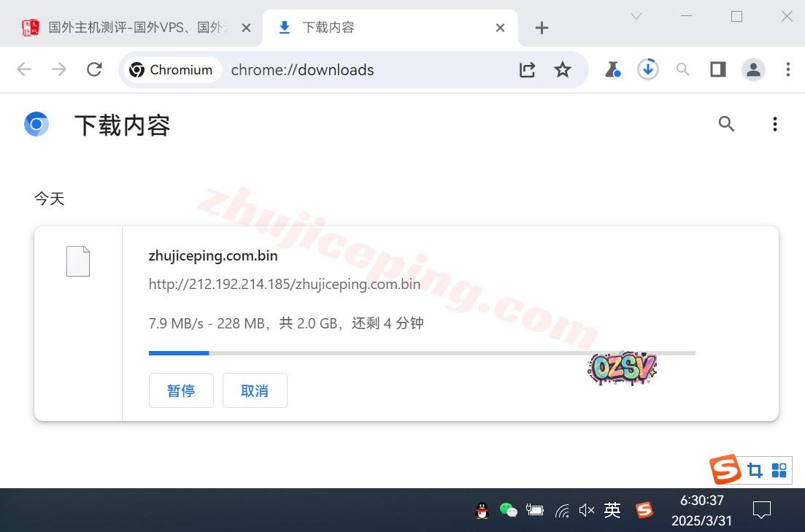Click the download progress bar

[x=422, y=353]
